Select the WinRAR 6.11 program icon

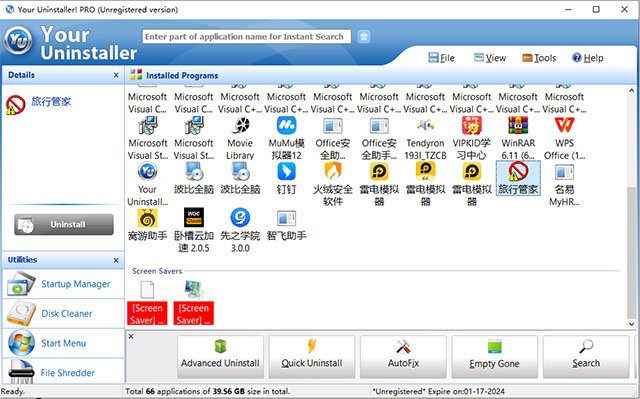(x=518, y=126)
